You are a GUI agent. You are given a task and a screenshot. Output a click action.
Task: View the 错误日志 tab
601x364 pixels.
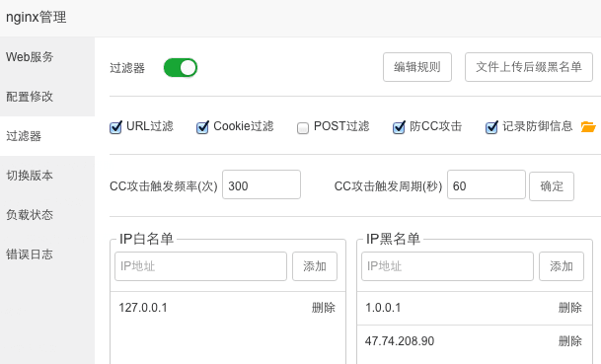[47, 255]
